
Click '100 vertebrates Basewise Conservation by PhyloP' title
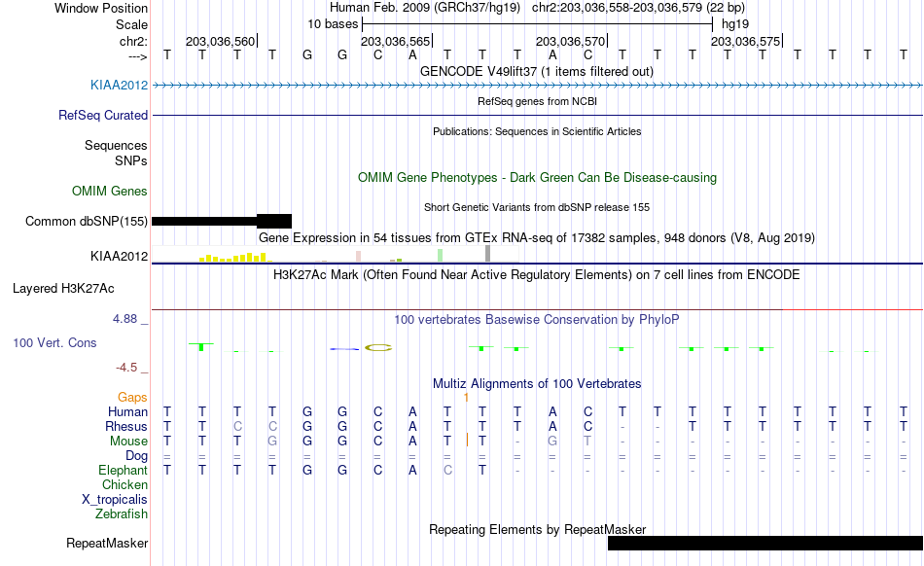[x=537, y=319]
